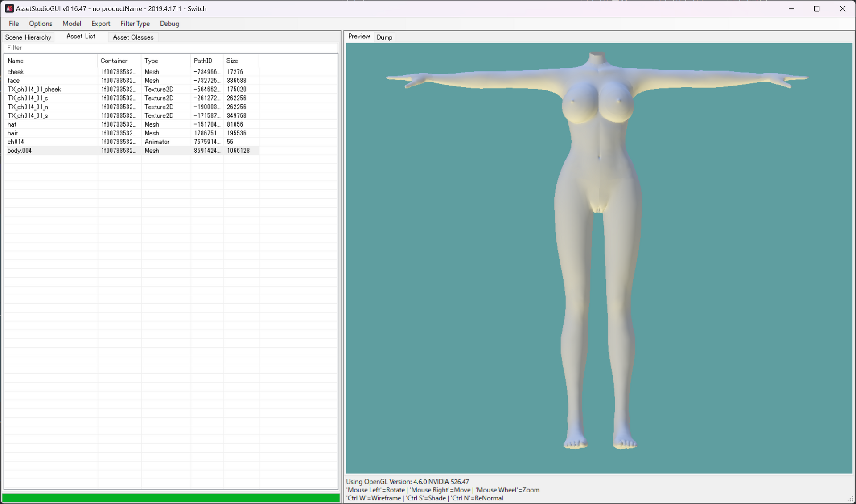Open the Debug menu

[x=169, y=24]
